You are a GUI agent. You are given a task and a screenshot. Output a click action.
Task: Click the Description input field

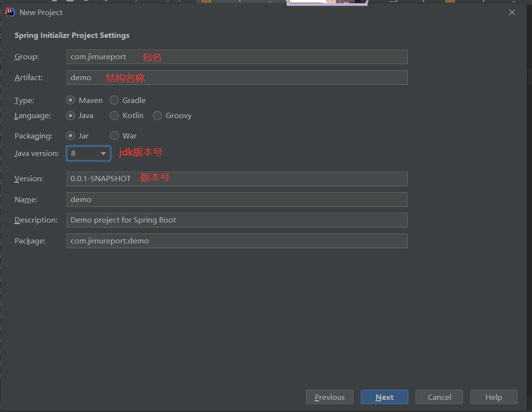click(x=237, y=220)
